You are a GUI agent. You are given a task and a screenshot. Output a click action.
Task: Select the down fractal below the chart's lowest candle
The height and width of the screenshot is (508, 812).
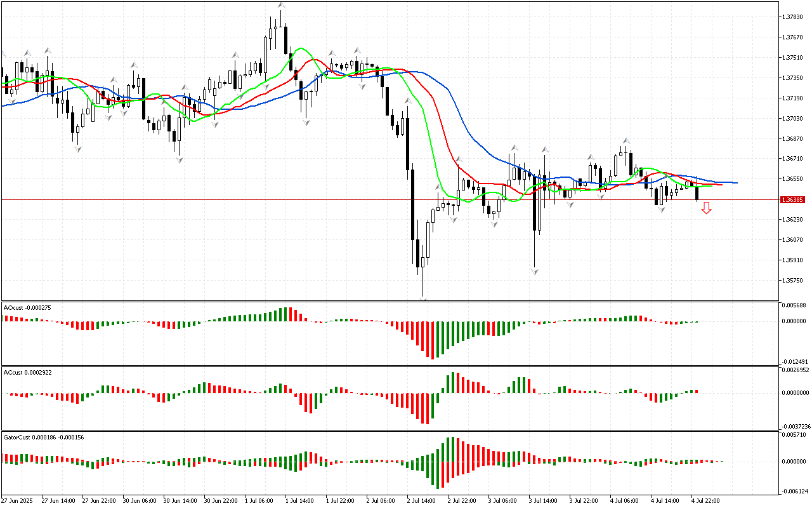click(x=422, y=298)
